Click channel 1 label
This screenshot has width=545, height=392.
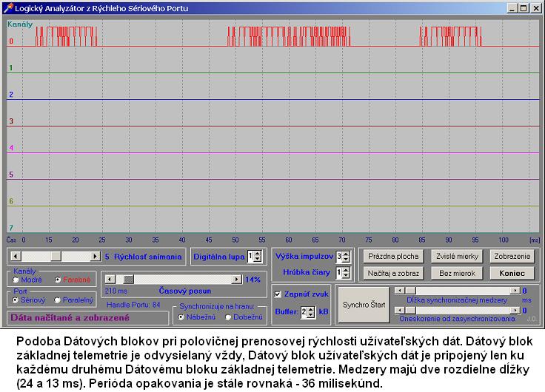11,68
